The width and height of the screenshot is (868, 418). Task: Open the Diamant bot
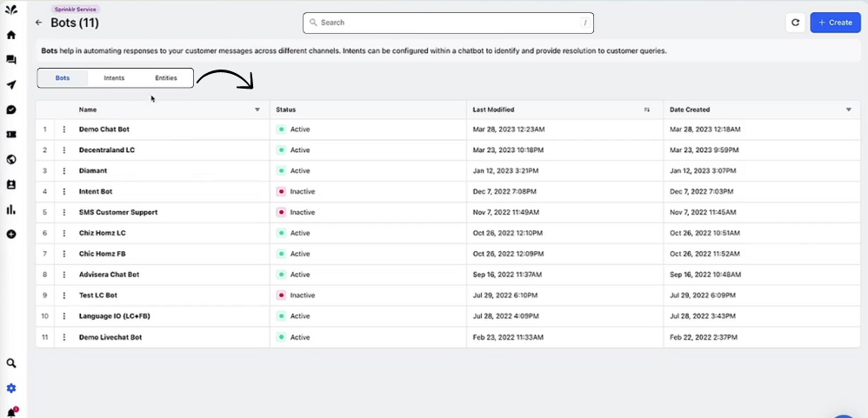point(93,171)
